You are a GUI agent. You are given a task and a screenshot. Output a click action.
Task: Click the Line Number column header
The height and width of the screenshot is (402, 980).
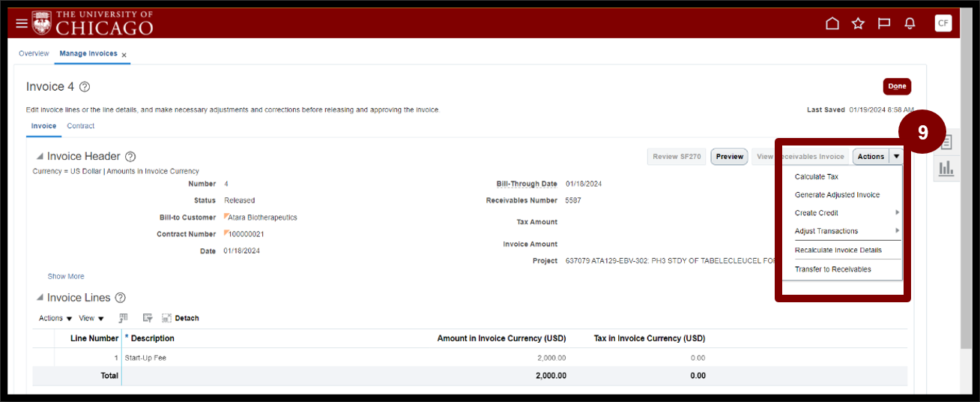94,339
